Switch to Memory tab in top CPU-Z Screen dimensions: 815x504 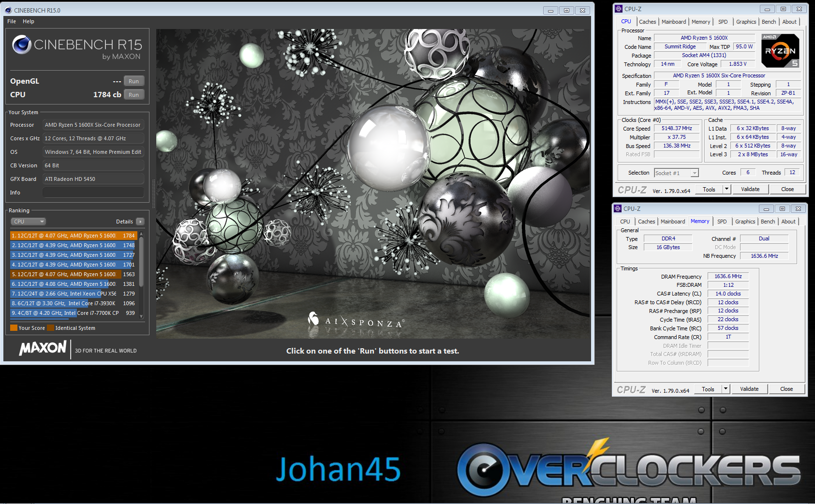[701, 22]
